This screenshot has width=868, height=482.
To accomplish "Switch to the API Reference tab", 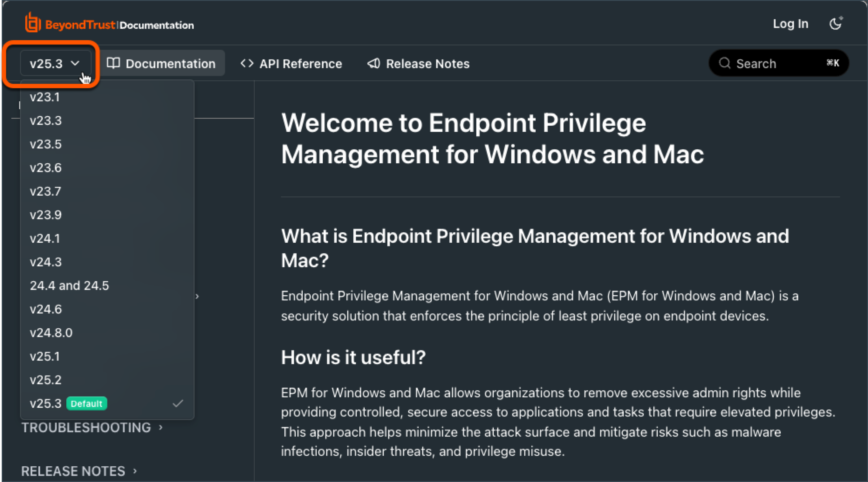I will tap(291, 64).
